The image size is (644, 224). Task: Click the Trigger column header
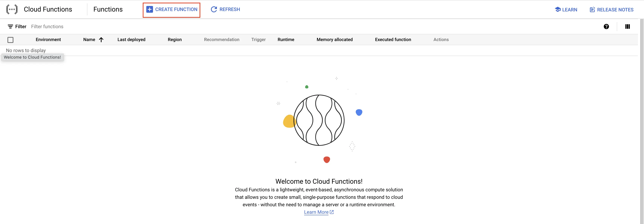tap(258, 40)
